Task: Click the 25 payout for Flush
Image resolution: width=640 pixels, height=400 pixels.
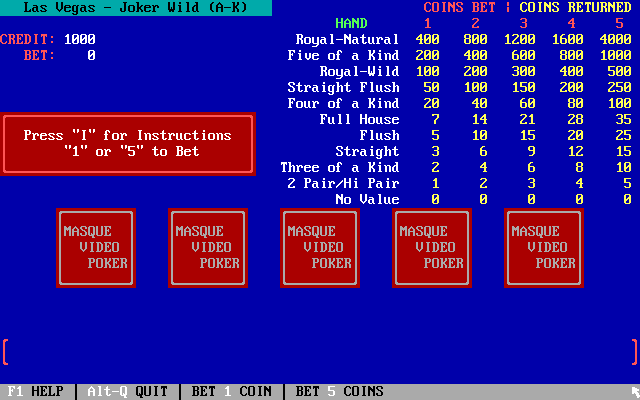Action: coord(623,135)
